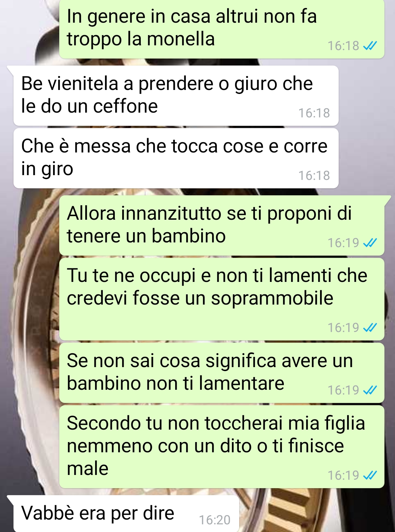Tap the read receipt ticks on 'tenere un bambino' message
The height and width of the screenshot is (532, 395).
(x=370, y=243)
